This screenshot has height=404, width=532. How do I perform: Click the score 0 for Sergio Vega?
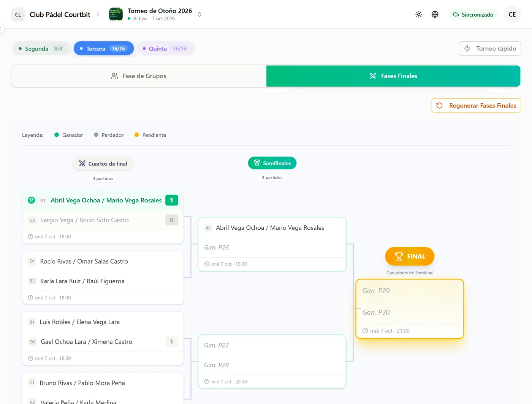tap(171, 220)
